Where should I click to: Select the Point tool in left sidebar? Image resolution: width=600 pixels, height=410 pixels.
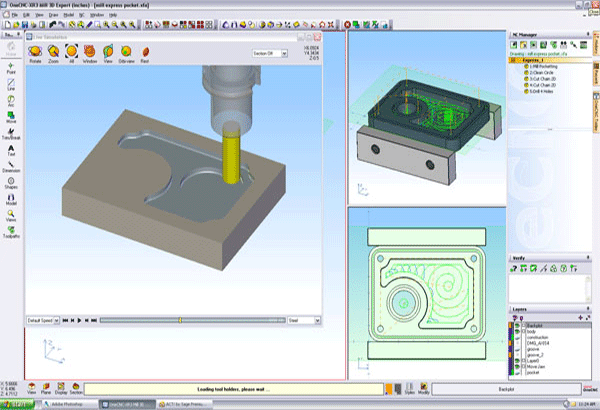coord(11,65)
